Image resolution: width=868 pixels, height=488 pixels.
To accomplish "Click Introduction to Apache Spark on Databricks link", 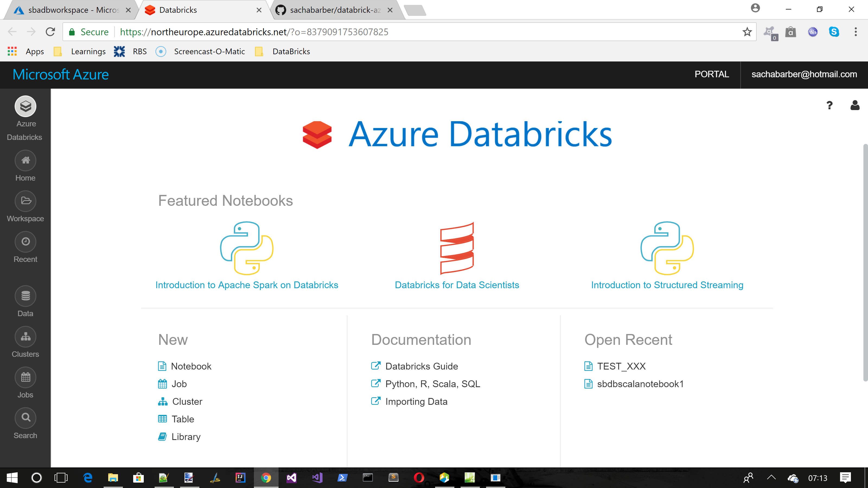I will coord(247,285).
